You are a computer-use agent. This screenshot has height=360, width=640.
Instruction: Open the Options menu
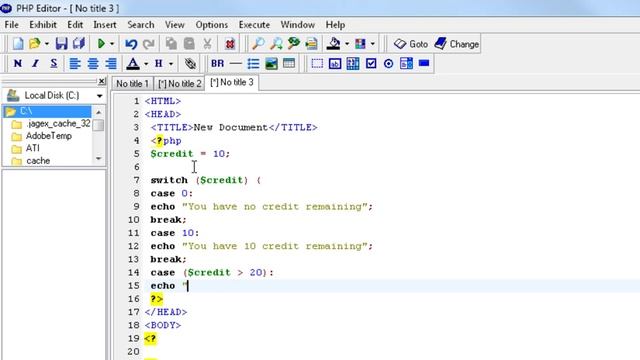coord(211,24)
